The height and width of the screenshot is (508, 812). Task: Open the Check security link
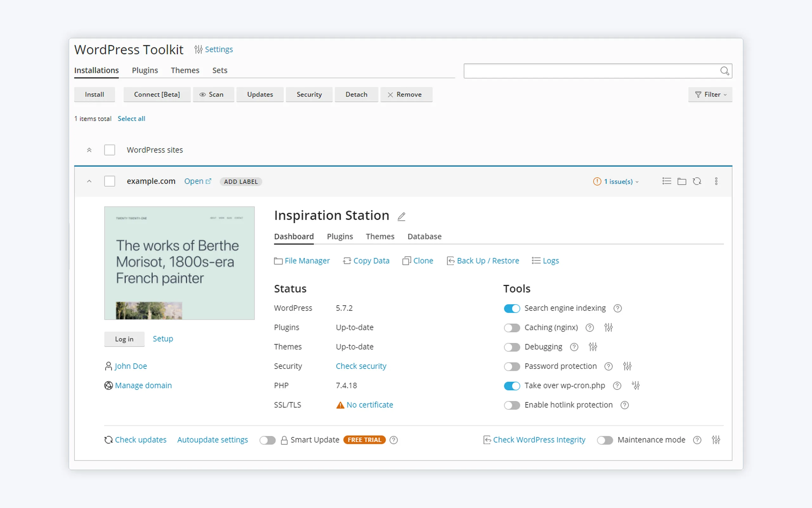(361, 366)
